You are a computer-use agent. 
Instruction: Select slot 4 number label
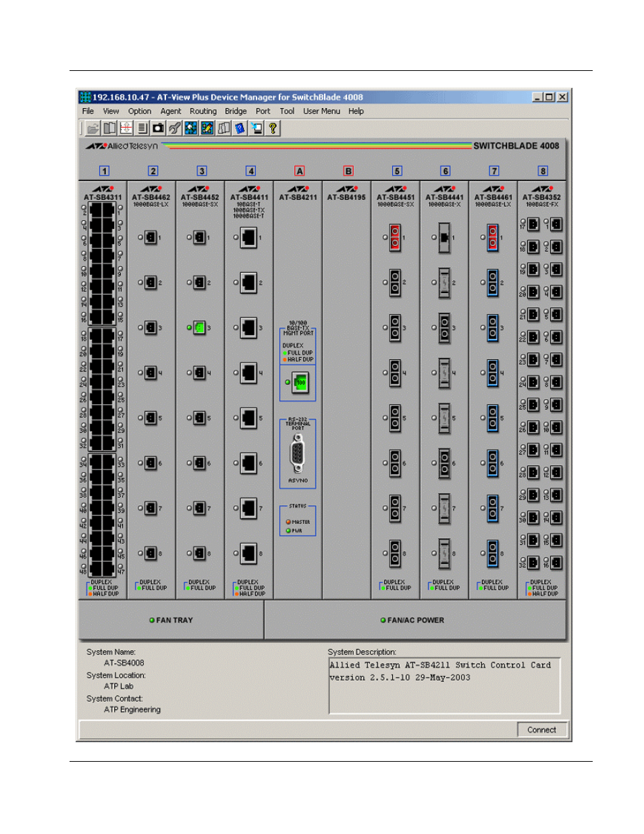pos(250,171)
